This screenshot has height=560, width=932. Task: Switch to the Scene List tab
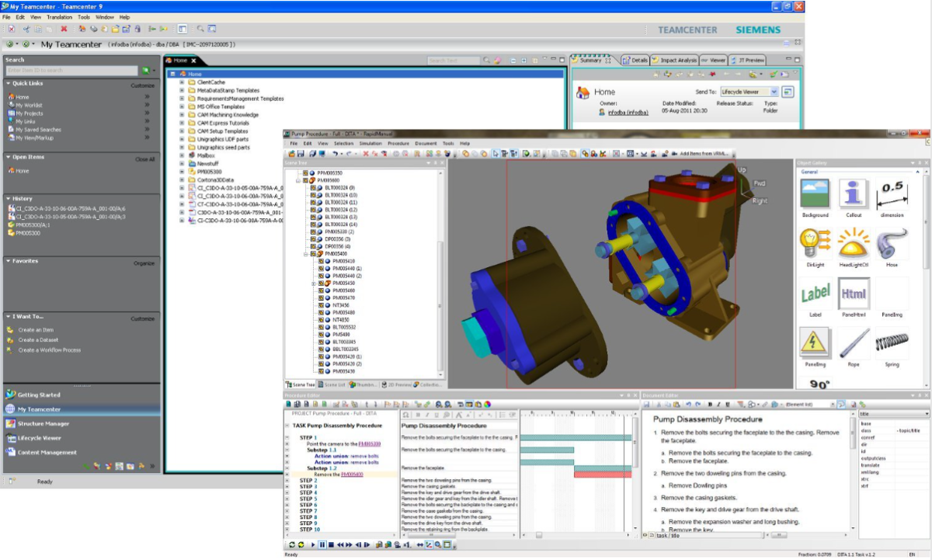click(332, 384)
